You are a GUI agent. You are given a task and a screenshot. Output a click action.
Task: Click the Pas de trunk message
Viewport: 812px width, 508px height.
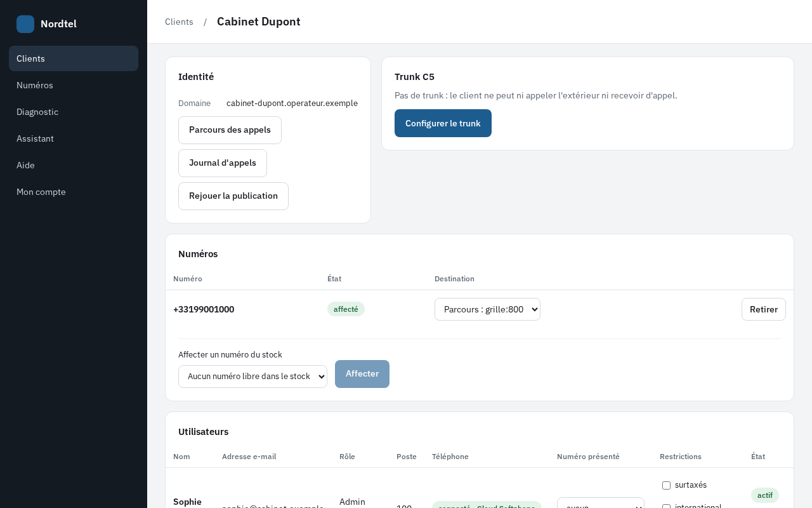coord(536,95)
